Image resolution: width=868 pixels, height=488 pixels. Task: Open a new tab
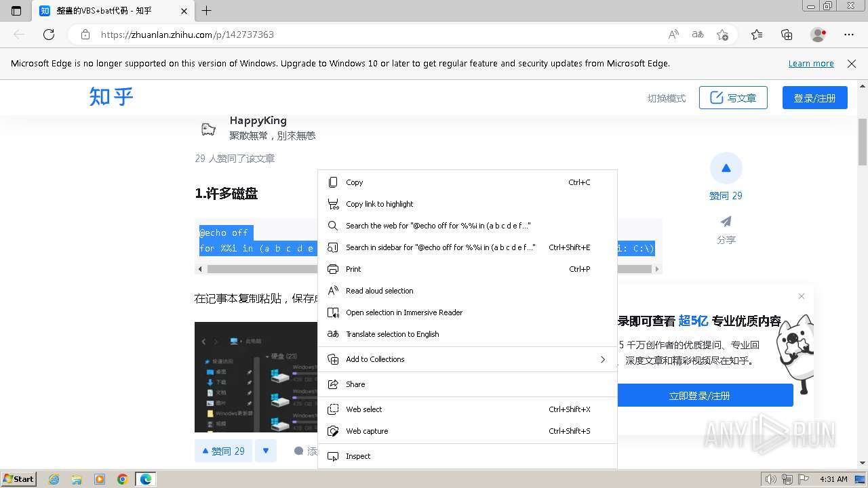(207, 11)
